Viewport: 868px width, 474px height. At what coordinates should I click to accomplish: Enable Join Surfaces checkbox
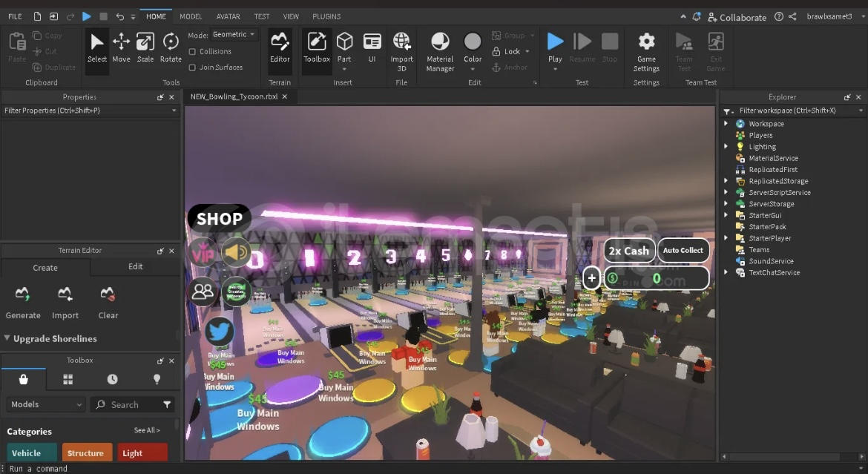click(x=192, y=68)
